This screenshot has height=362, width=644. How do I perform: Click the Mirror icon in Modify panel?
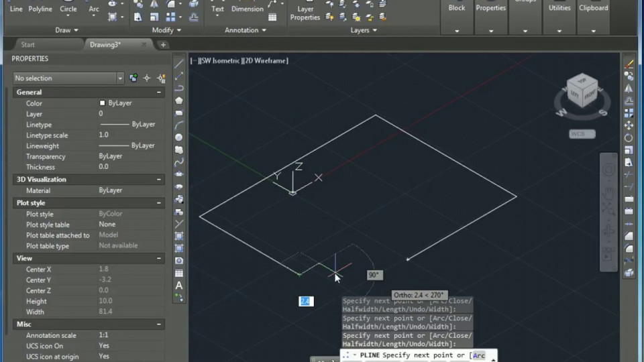(x=154, y=5)
